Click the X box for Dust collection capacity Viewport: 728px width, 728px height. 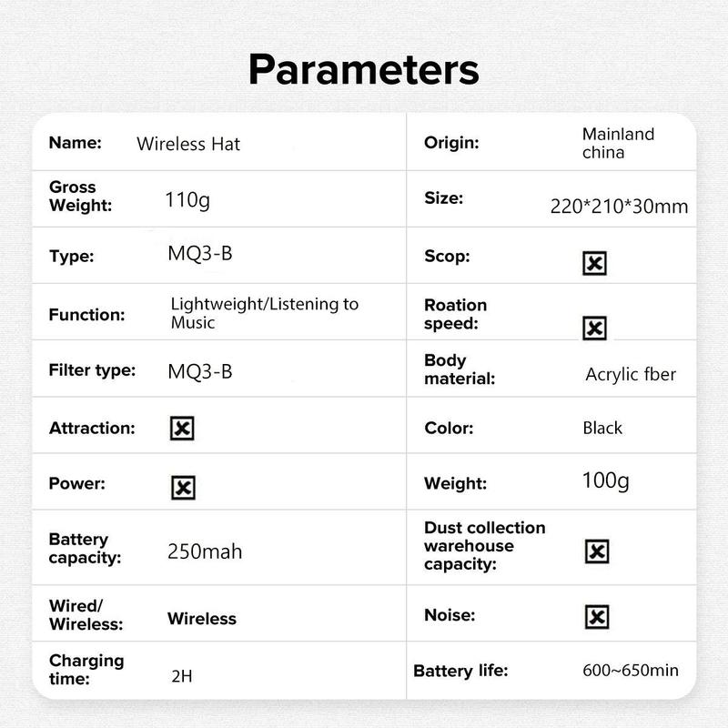597,551
